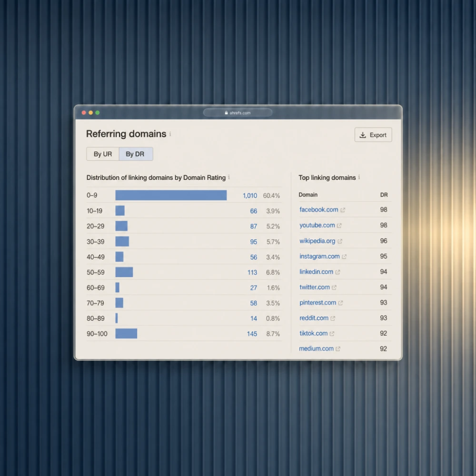Screen dimensions: 476x476
Task: Minimize the window with yellow button
Action: pos(90,113)
